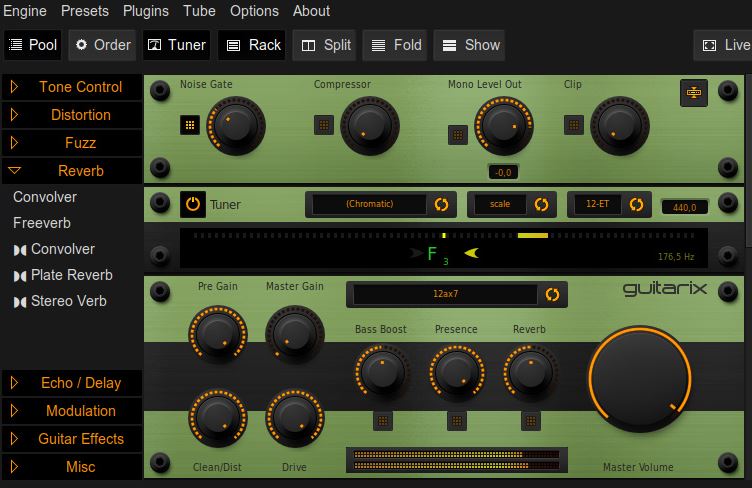Expand the Fuzz category
752x488 pixels.
click(72, 142)
